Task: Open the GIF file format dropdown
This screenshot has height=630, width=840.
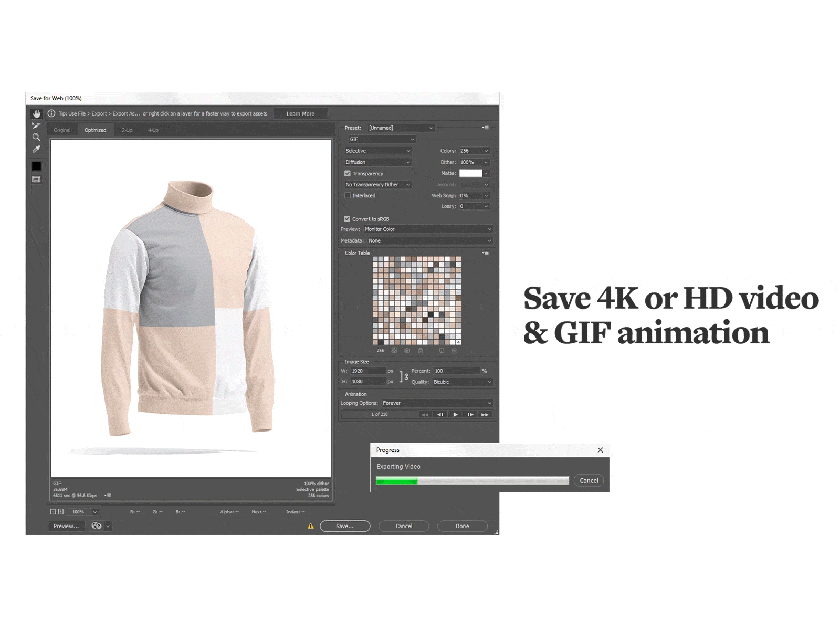Action: [382, 140]
